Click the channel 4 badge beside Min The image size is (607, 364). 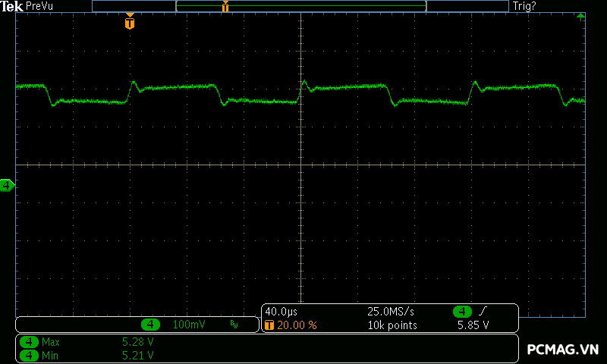click(x=29, y=354)
